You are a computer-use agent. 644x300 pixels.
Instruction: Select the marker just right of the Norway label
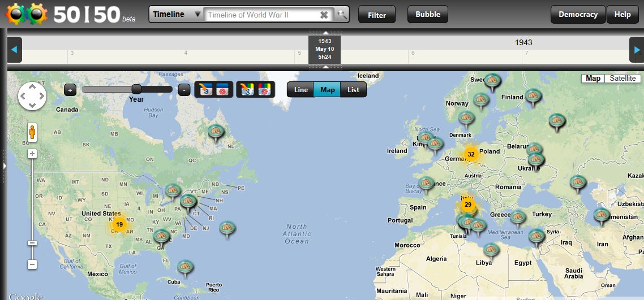click(x=481, y=99)
